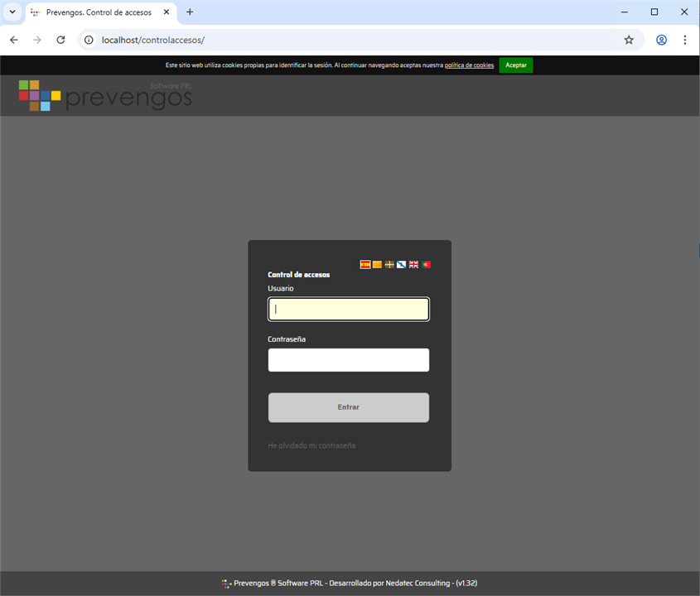700x596 pixels.
Task: Open the política de cookies link
Action: tap(469, 65)
